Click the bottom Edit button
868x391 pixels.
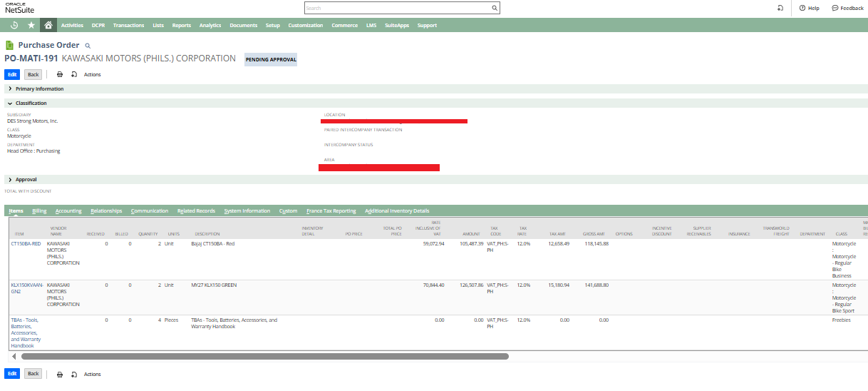(x=12, y=374)
